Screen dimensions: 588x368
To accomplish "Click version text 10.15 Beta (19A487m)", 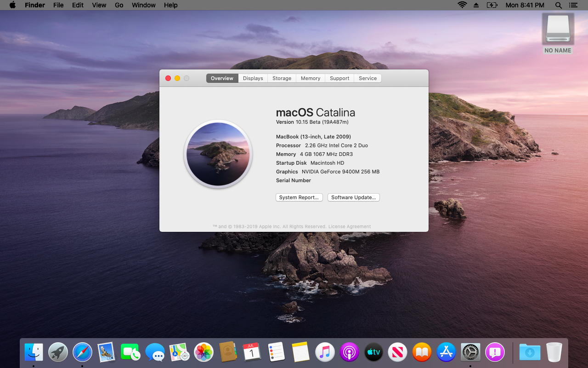I will coord(322,122).
